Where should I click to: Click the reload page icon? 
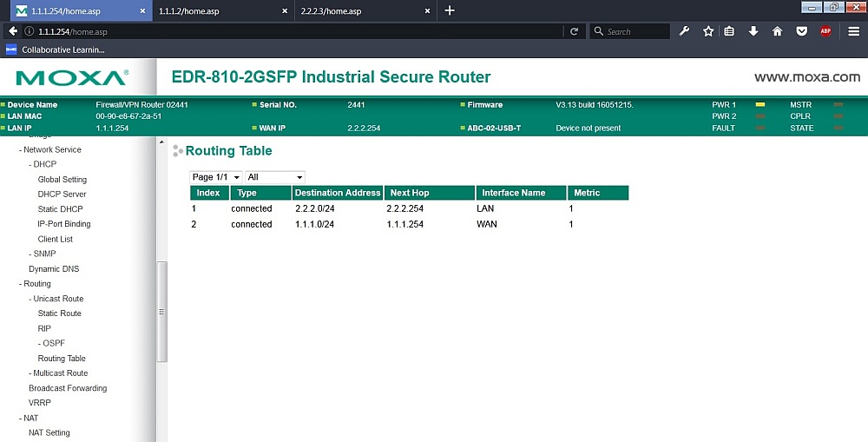[x=574, y=31]
